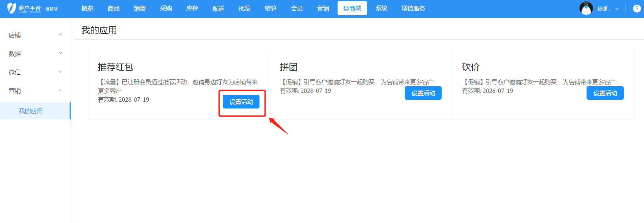Click the merchant platform shield logo
The height and width of the screenshot is (223, 644).
click(x=12, y=8)
